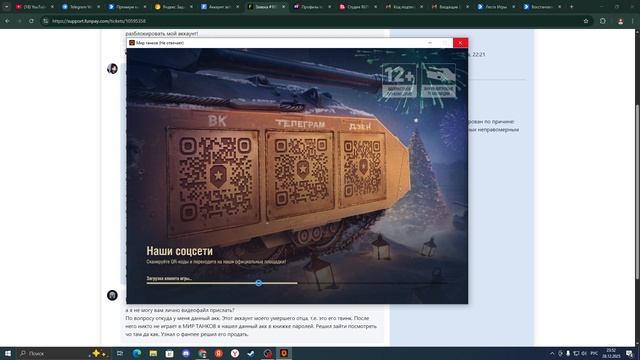Open the browser profile avatar
Image resolution: width=640 pixels, height=360 pixels.
tap(620, 21)
